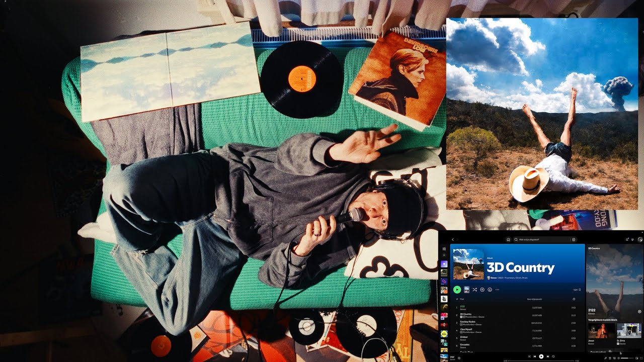Toggle repeat in the player bar

pyautogui.click(x=553, y=356)
